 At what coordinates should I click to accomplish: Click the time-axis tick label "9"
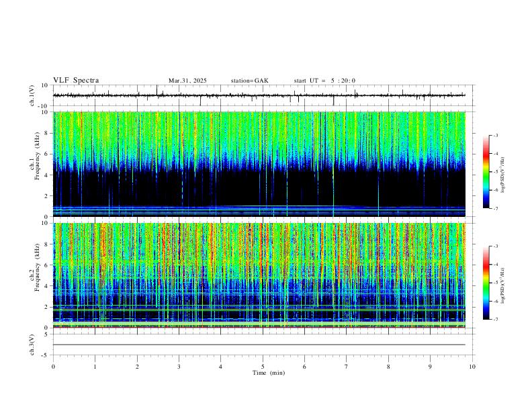(x=430, y=367)
